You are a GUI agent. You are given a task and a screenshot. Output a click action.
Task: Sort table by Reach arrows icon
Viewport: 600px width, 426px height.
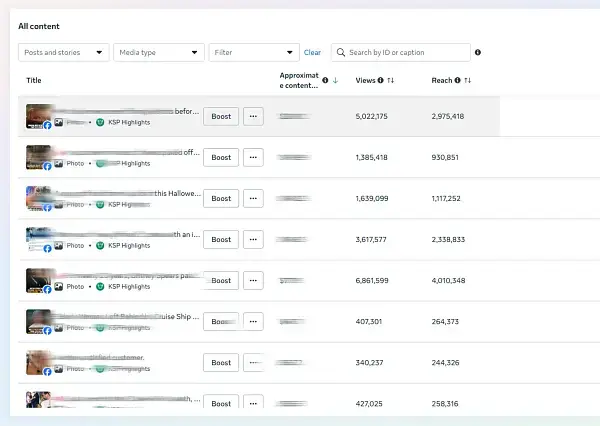(x=467, y=80)
